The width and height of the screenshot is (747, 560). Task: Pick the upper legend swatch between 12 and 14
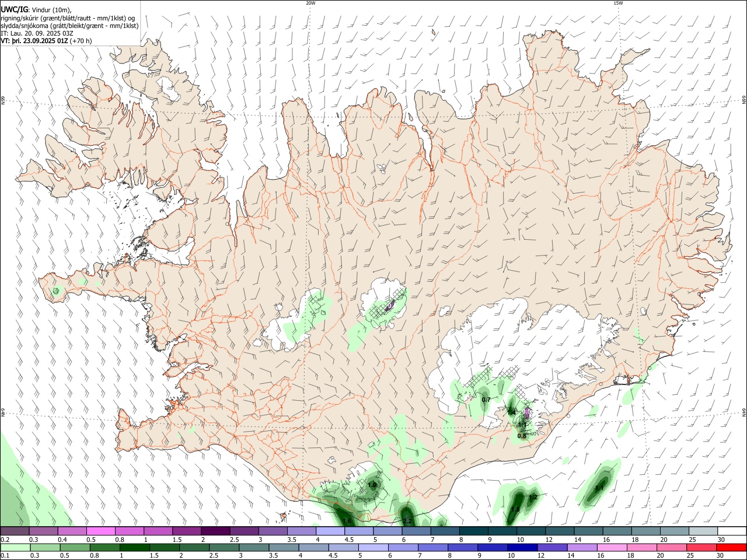[x=560, y=531]
